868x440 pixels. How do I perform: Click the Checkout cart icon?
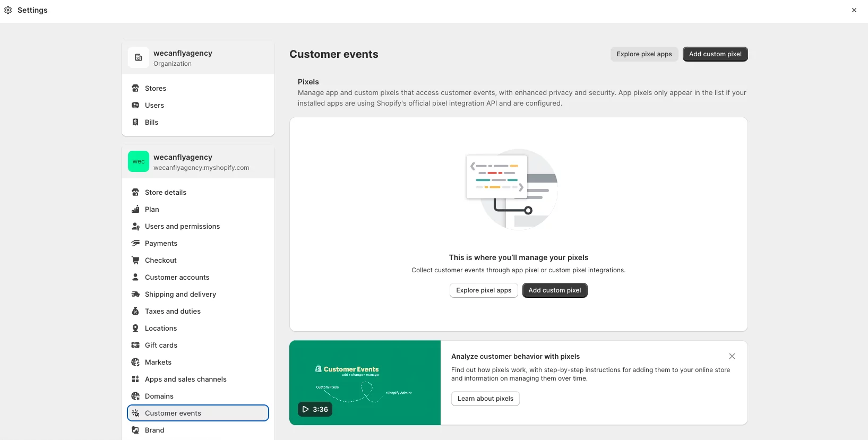pos(135,260)
